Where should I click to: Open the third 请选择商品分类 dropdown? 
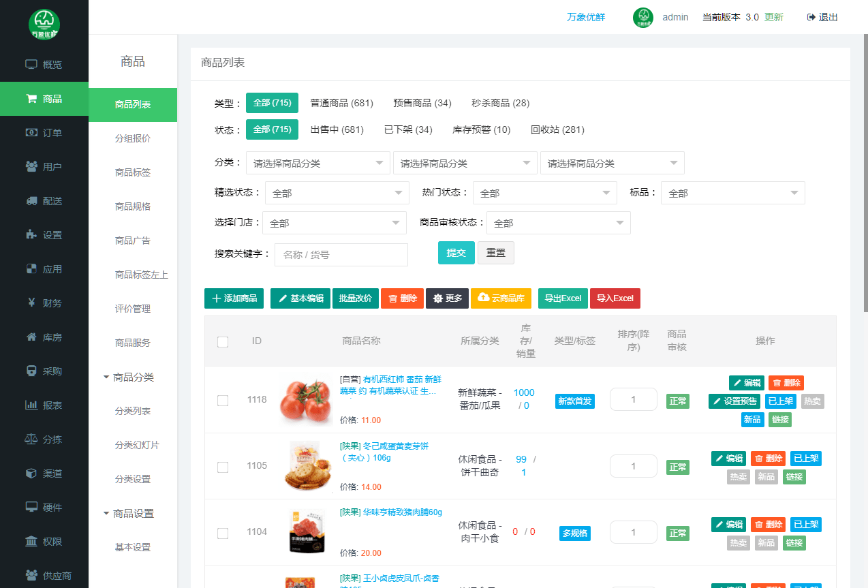pos(613,163)
